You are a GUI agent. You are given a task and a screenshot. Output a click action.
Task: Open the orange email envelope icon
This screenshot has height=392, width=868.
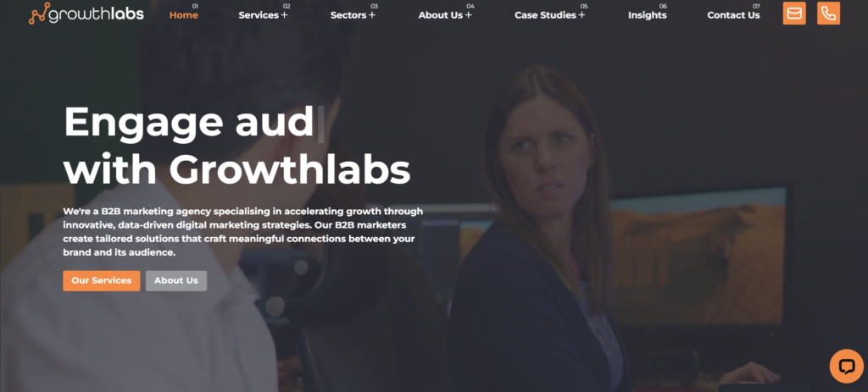(x=793, y=14)
